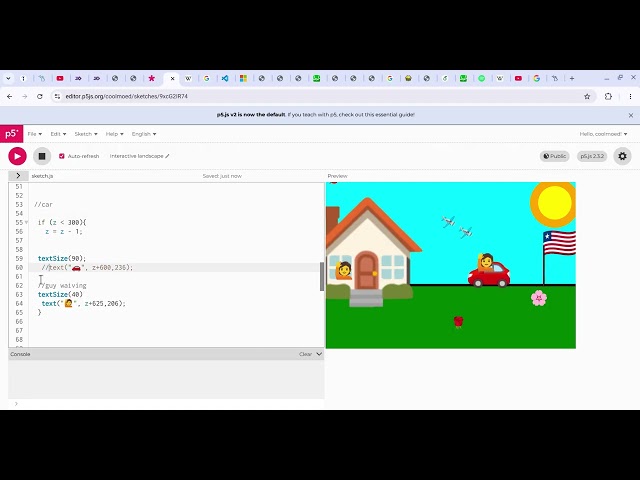Click the Console panel label
The image size is (640, 480).
point(20,354)
